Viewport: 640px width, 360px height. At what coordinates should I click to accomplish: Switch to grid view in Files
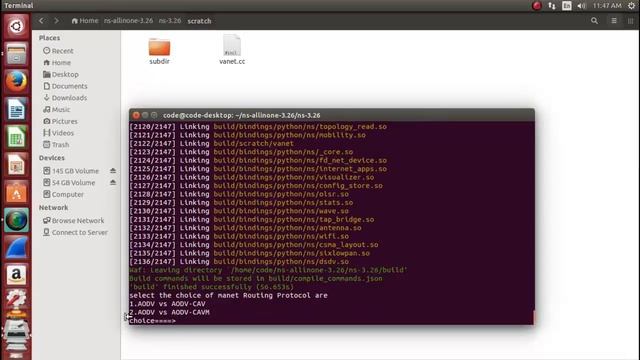(630, 21)
